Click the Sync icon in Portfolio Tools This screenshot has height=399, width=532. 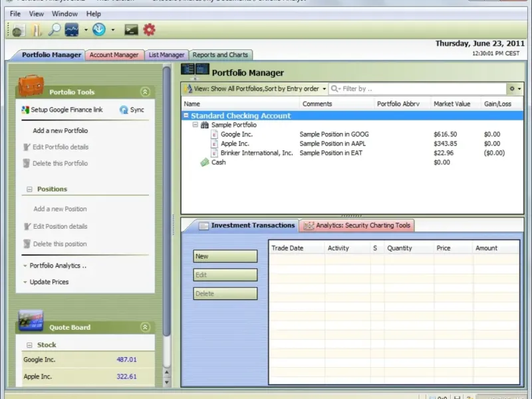124,110
